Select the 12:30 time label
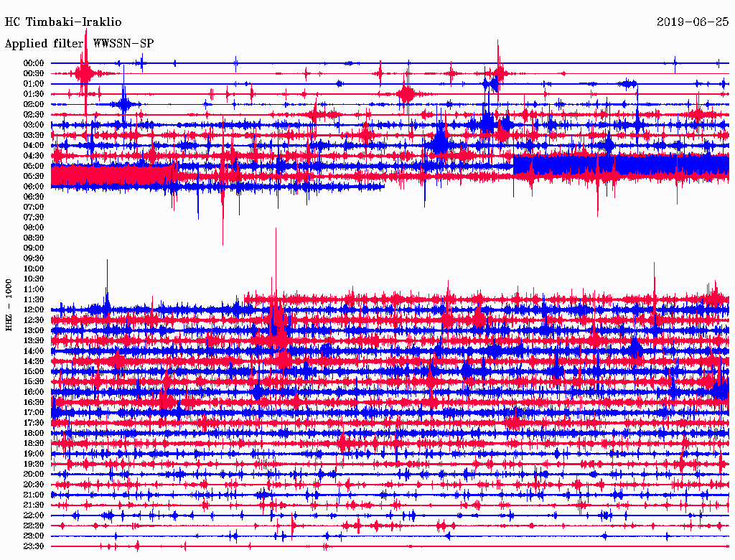 (x=34, y=320)
